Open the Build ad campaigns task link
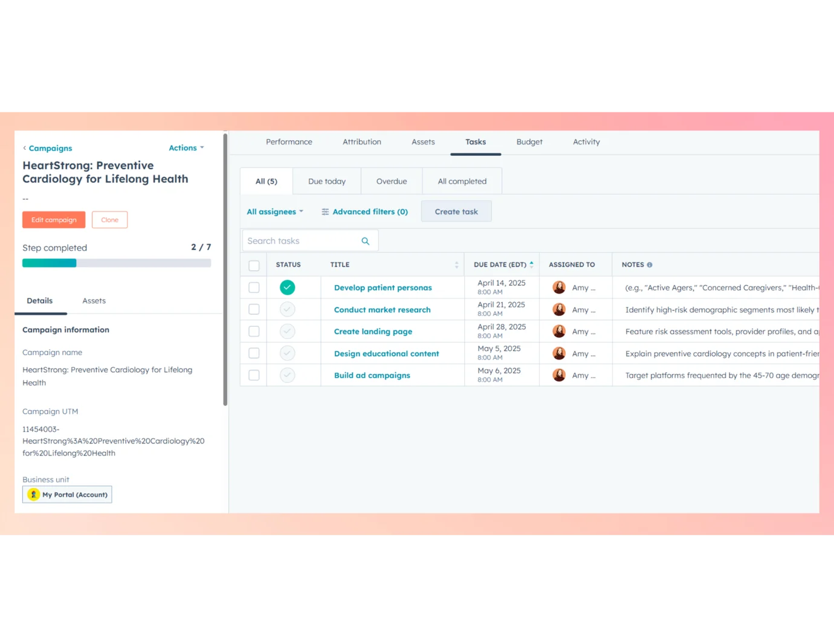Screen dimensions: 834x644 tap(372, 375)
